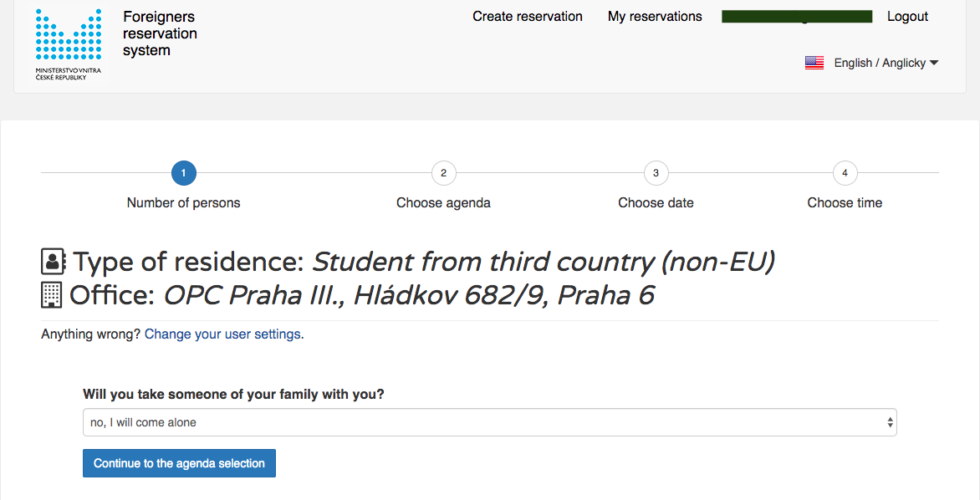Click the US flag language icon
Screen dimensions: 980x500
[814, 63]
